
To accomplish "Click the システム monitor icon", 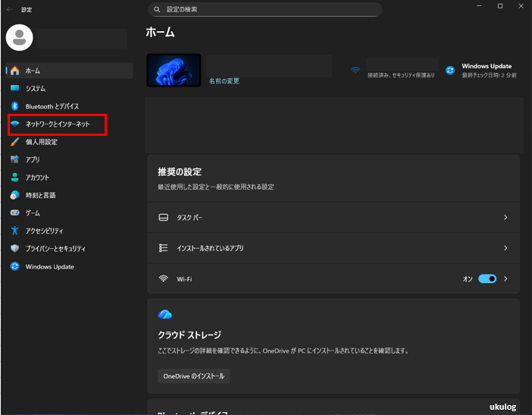I will click(x=14, y=89).
